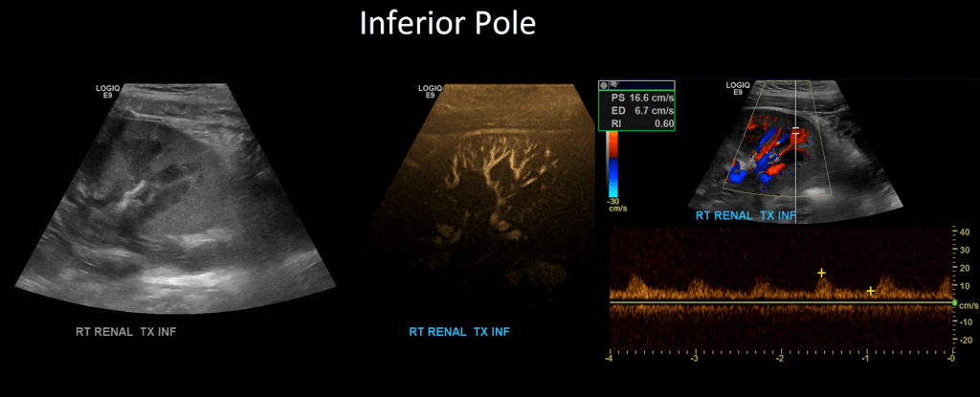The height and width of the screenshot is (397, 980).
Task: Click the green baseline marker at the scale's right
Action: (x=954, y=302)
